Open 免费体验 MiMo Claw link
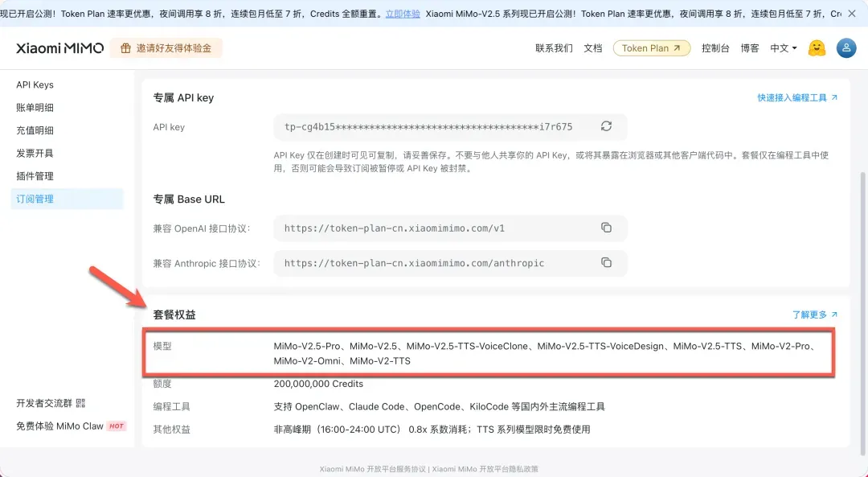868x477 pixels. click(x=59, y=426)
